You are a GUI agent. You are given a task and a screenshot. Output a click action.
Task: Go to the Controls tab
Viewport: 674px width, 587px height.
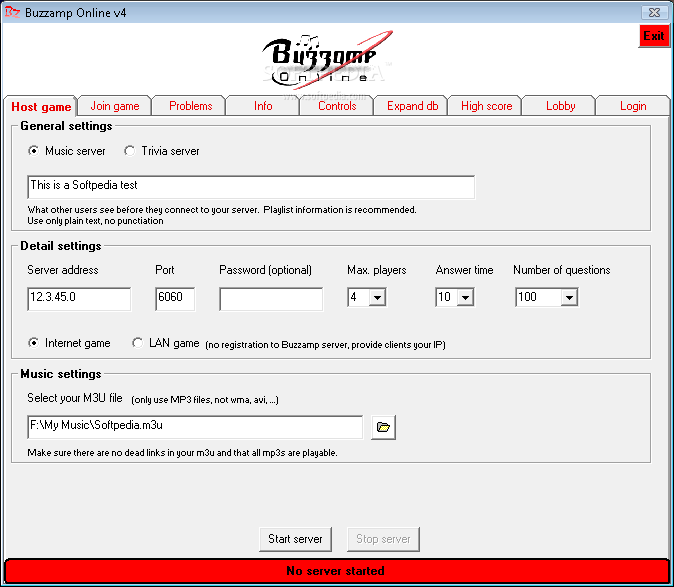coord(337,106)
